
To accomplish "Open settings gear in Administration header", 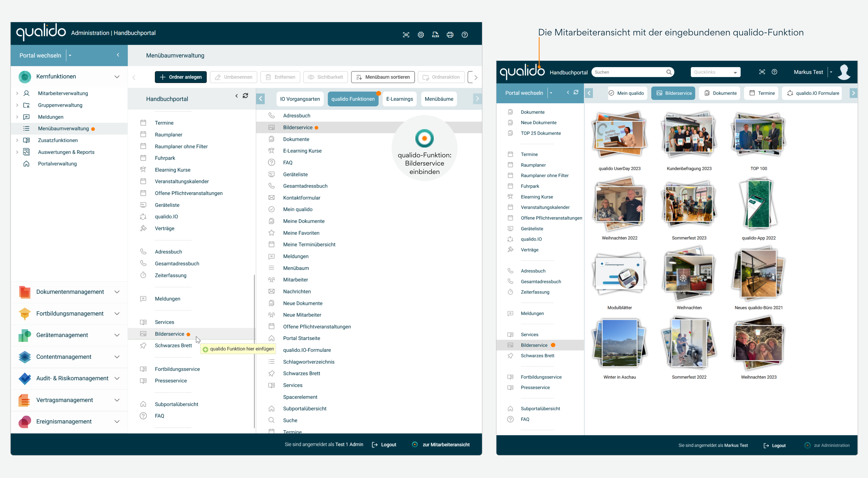I will [421, 35].
